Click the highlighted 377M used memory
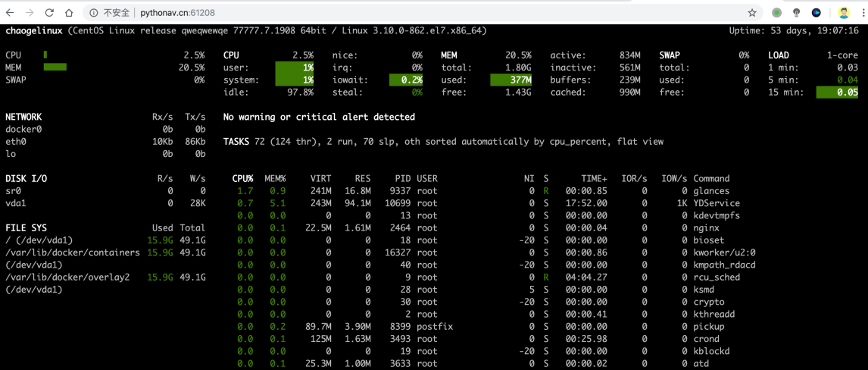The height and width of the screenshot is (370, 868). tap(511, 80)
